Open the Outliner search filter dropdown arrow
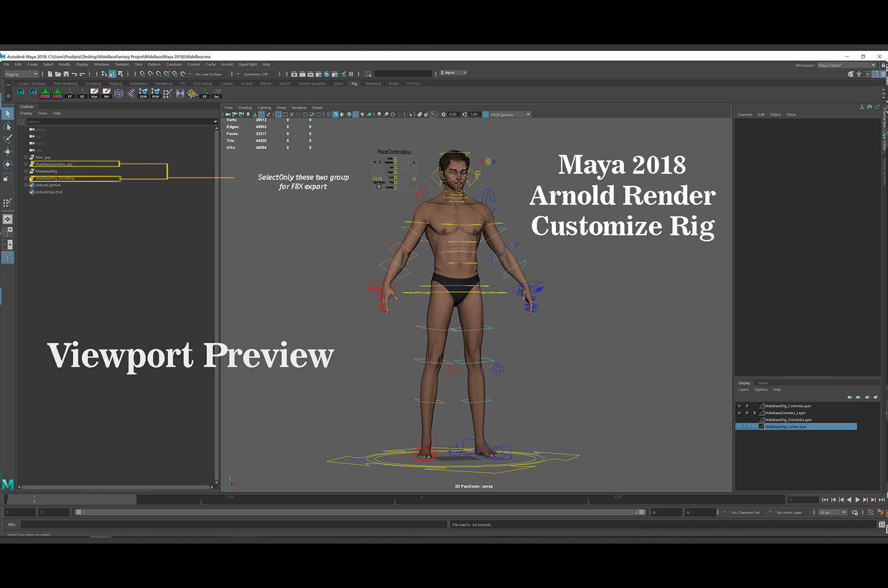The width and height of the screenshot is (888, 588). coord(215,121)
